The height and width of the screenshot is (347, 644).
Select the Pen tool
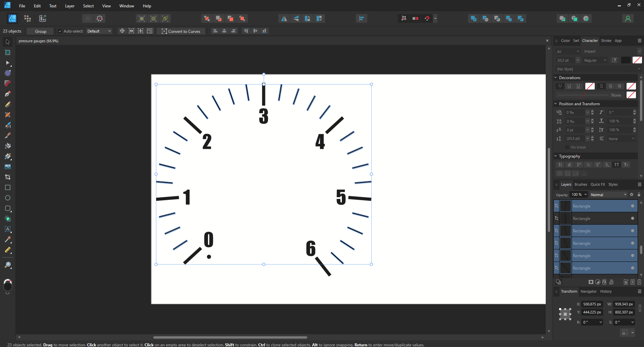click(x=8, y=94)
